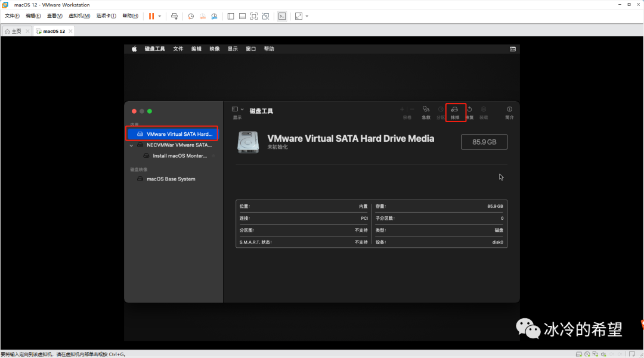
Task: Click the add volume plus icon
Action: coord(402,110)
